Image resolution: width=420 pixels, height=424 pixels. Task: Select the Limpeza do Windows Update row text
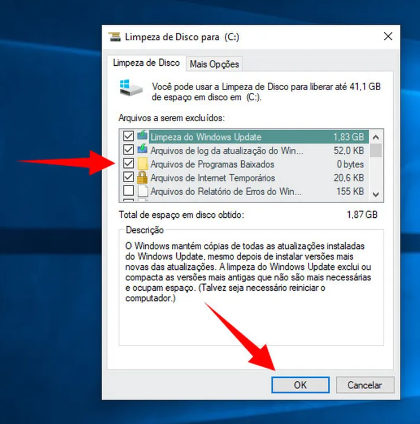pos(206,137)
